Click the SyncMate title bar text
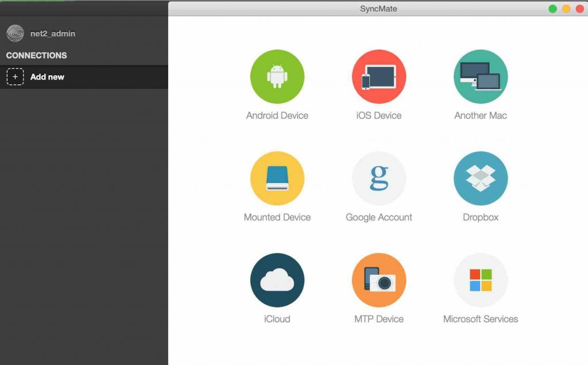 (378, 9)
